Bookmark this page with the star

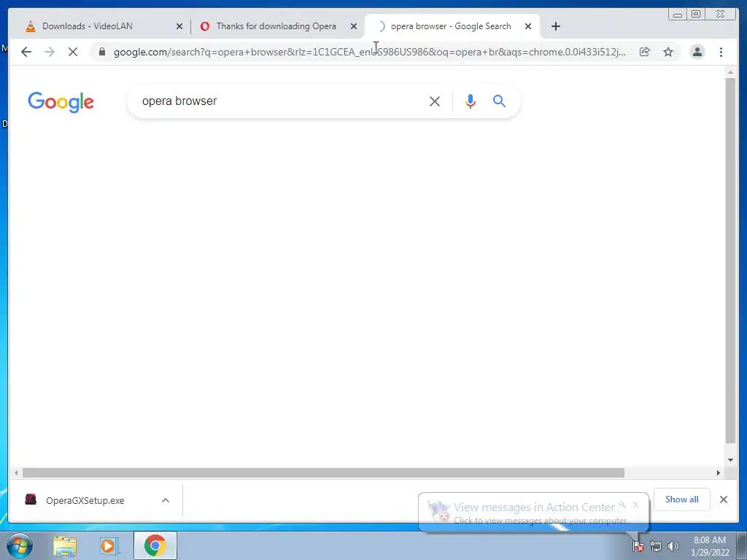668,52
